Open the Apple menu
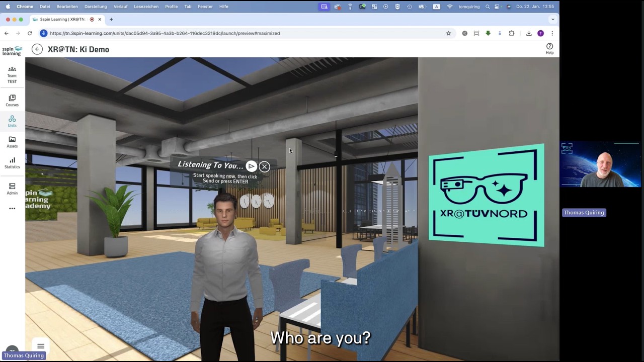The width and height of the screenshot is (644, 362). (x=8, y=7)
